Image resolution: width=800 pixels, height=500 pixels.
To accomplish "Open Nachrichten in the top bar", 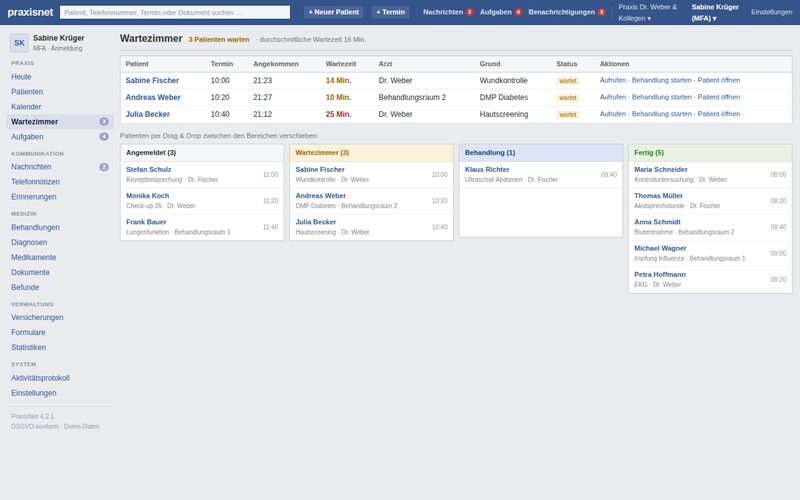I will pyautogui.click(x=448, y=12).
